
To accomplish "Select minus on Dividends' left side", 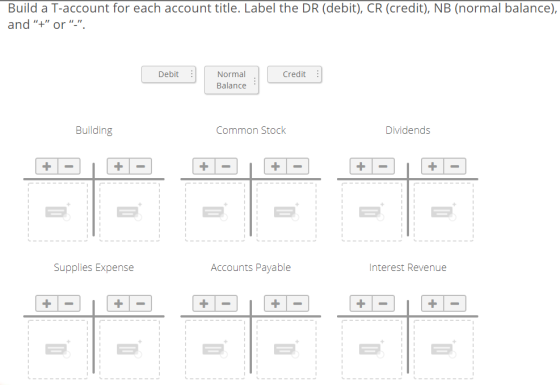I will (x=383, y=166).
